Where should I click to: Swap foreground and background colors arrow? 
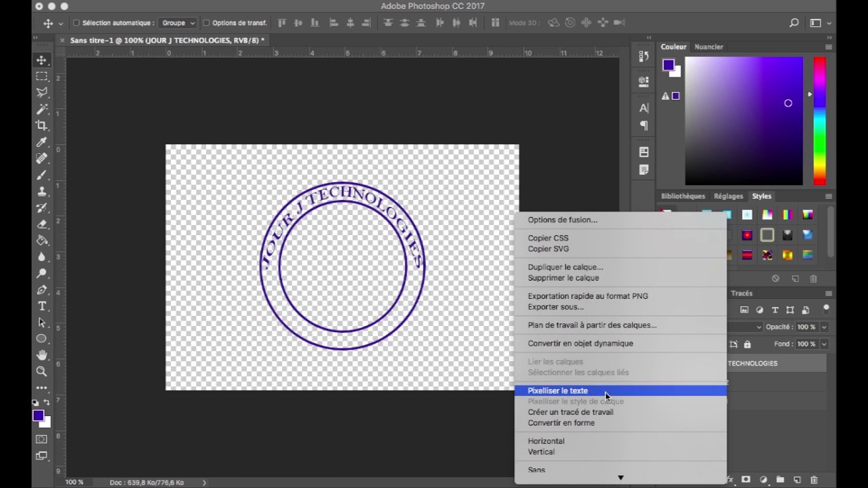(47, 403)
